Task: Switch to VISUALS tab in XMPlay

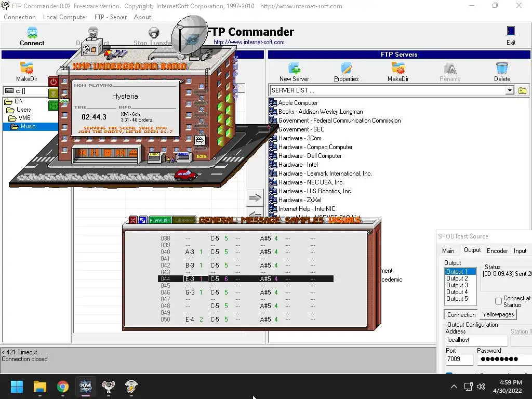Action: (x=344, y=220)
